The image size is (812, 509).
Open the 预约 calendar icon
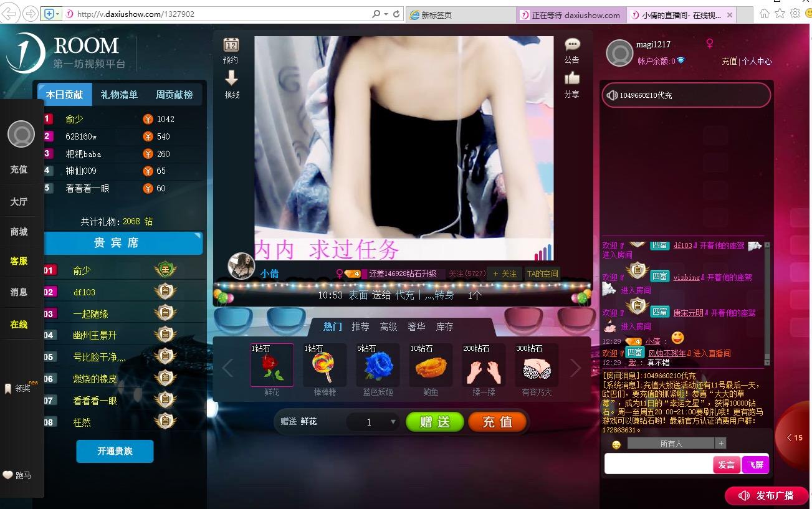pos(231,44)
